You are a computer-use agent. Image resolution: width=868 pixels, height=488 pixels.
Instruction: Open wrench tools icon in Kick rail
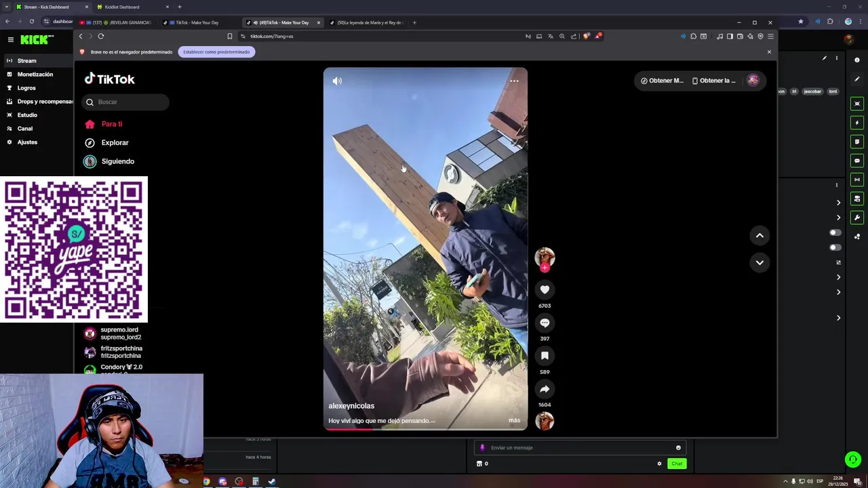pos(857,218)
